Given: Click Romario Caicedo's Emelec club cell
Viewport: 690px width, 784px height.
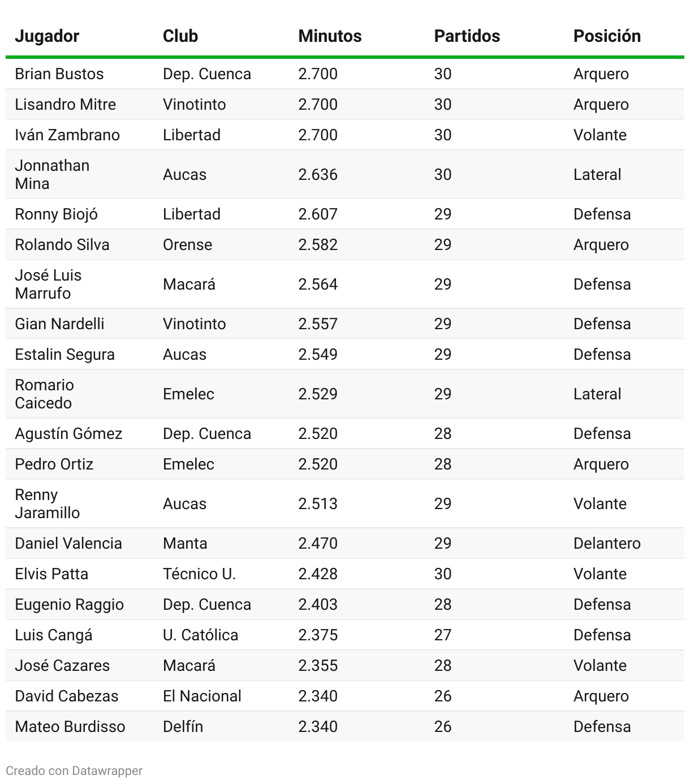Looking at the screenshot, I should [188, 394].
